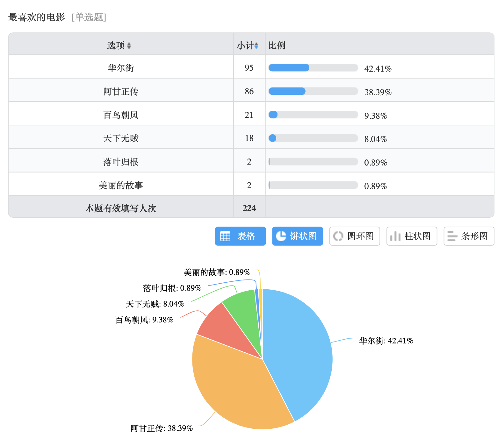Click the 8.04% value in the table
504x445 pixels.
click(x=376, y=139)
